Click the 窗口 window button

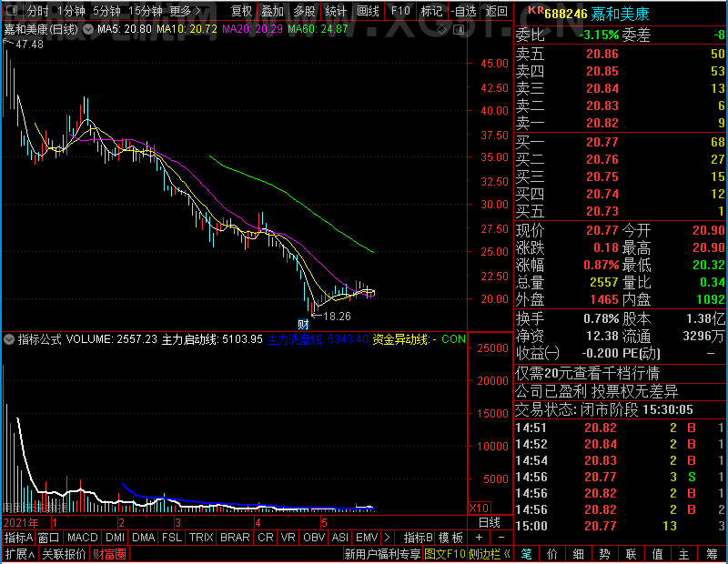coord(48,538)
